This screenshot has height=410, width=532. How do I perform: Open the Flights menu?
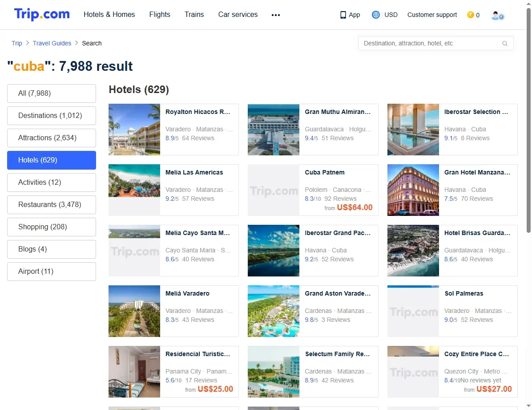point(160,15)
